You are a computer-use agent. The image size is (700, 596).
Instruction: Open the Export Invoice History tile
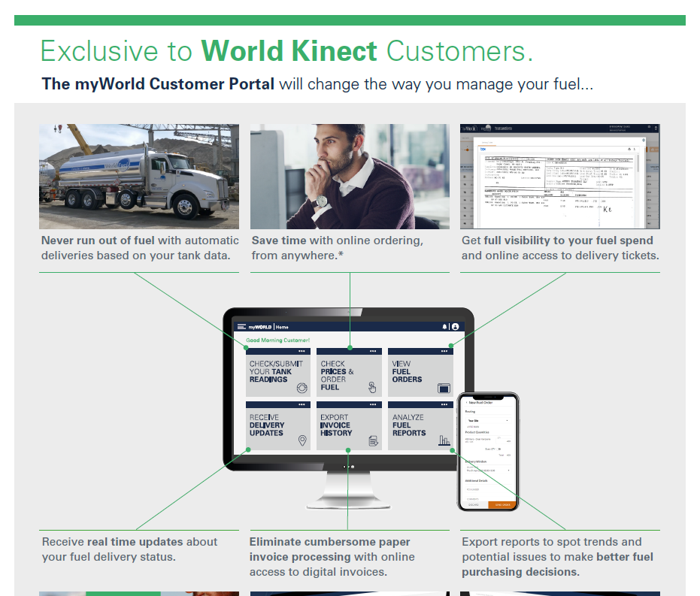coord(349,425)
